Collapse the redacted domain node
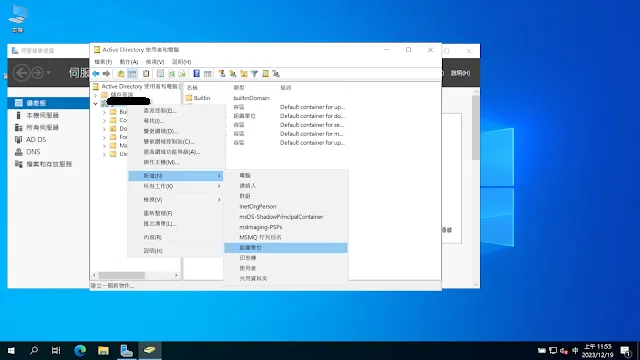The height and width of the screenshot is (360, 640). tap(96, 104)
